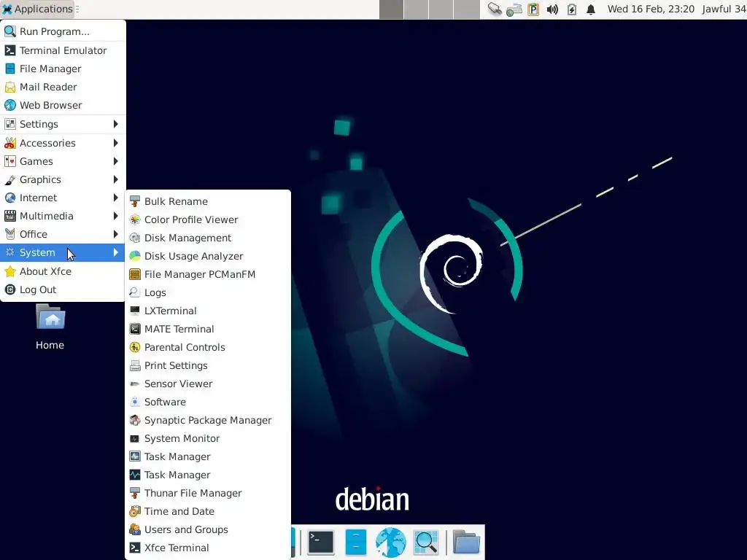
Task: Open the dock application finder magnifier
Action: pyautogui.click(x=426, y=542)
